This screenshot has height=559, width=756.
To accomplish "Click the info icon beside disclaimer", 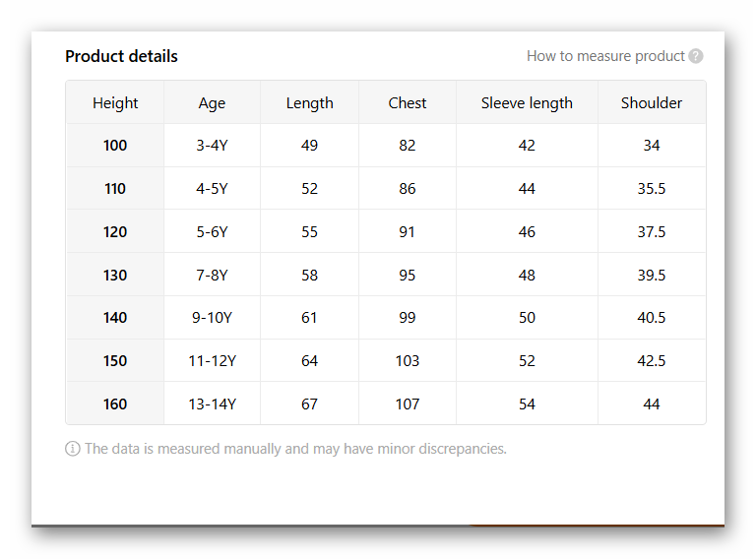I will [73, 449].
